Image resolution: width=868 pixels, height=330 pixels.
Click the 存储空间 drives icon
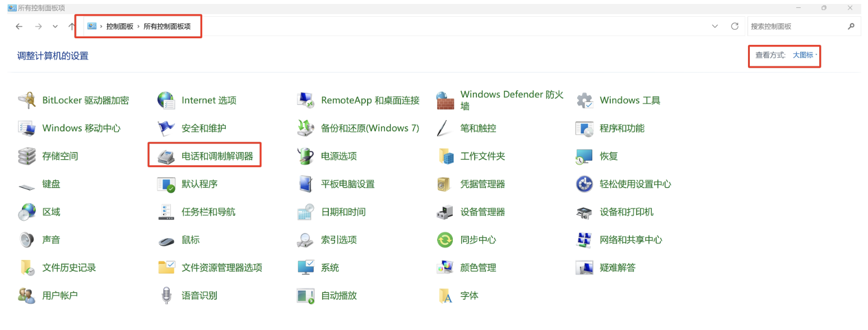[x=26, y=156]
